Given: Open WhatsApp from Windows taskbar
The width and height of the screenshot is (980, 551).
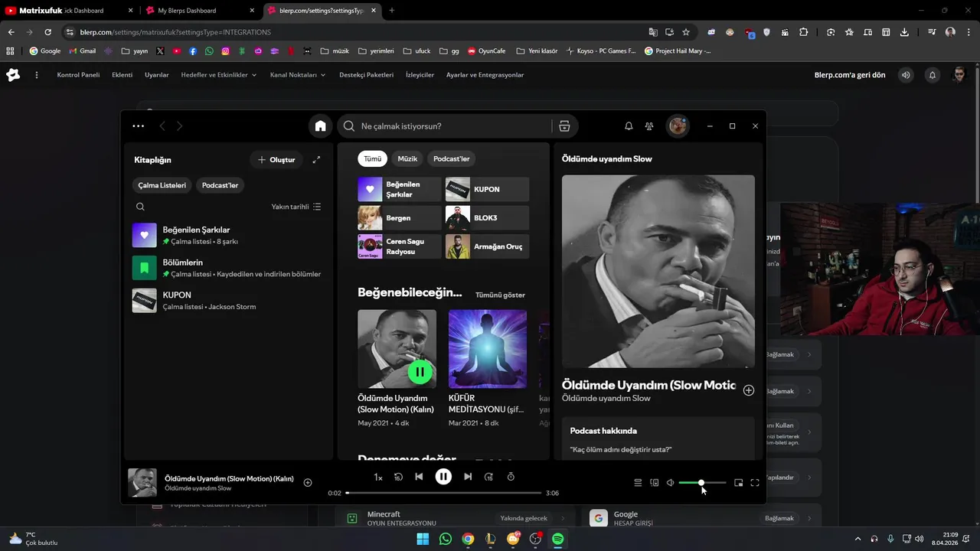Looking at the screenshot, I should [x=446, y=539].
